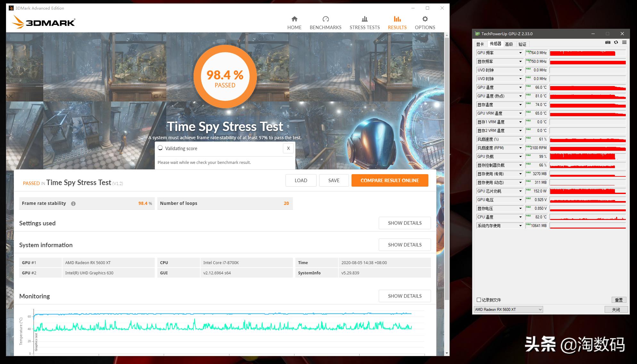The width and height of the screenshot is (637, 364).
Task: Click GPU-Z refresh icon
Action: pyautogui.click(x=616, y=43)
